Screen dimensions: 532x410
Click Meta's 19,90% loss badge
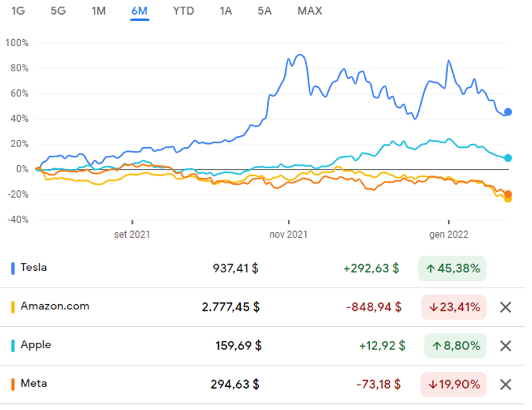coord(454,385)
